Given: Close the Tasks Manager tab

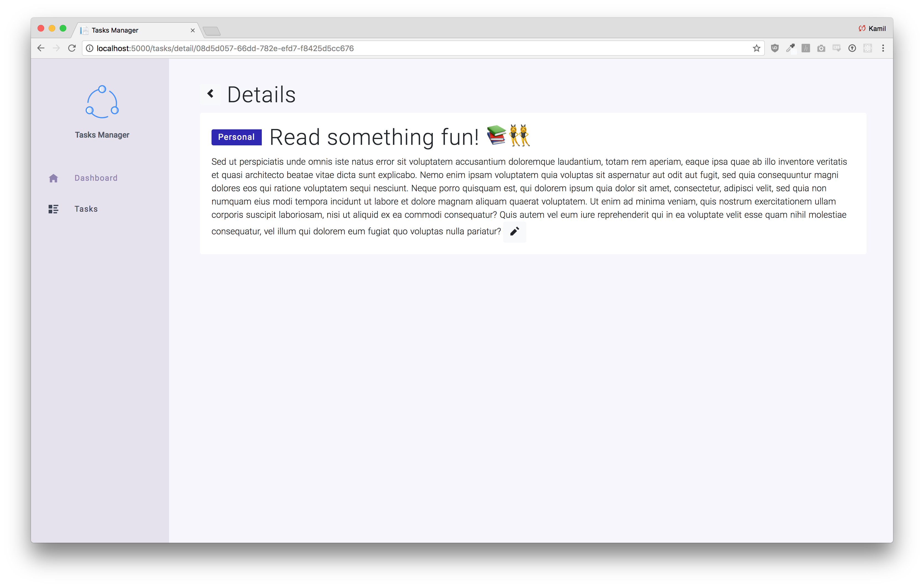Looking at the screenshot, I should 193,30.
